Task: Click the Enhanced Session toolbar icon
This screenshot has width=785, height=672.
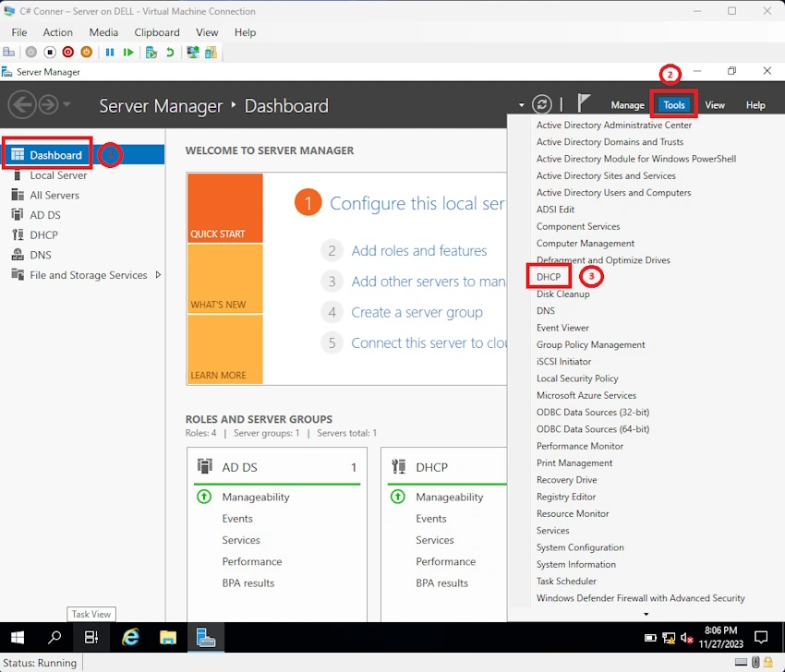Action: click(x=193, y=52)
